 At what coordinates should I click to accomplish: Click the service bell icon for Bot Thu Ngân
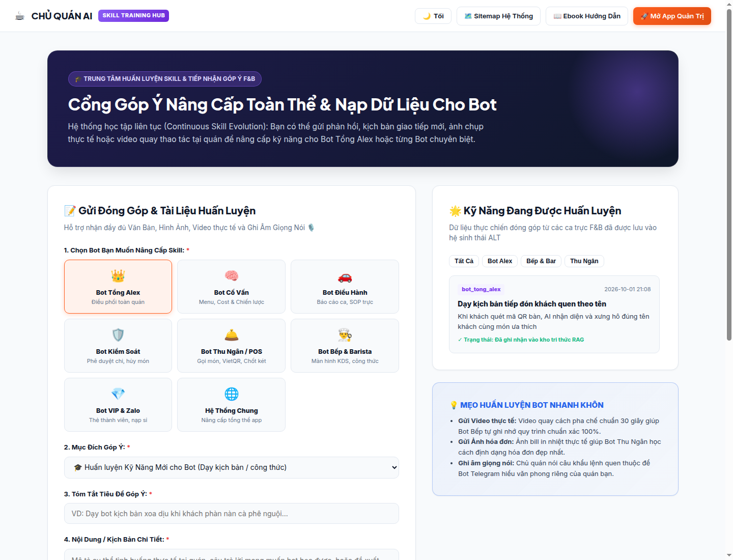pyautogui.click(x=232, y=335)
